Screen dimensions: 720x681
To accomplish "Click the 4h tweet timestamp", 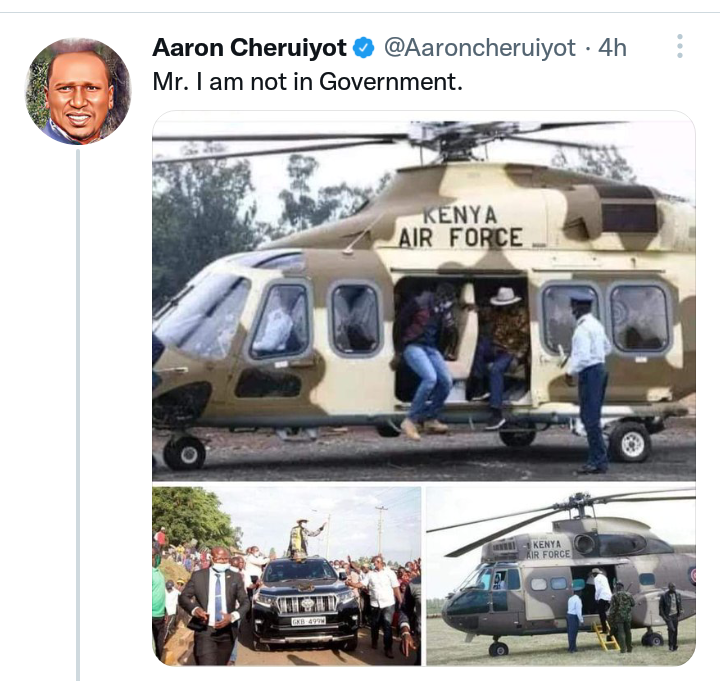I will point(612,48).
